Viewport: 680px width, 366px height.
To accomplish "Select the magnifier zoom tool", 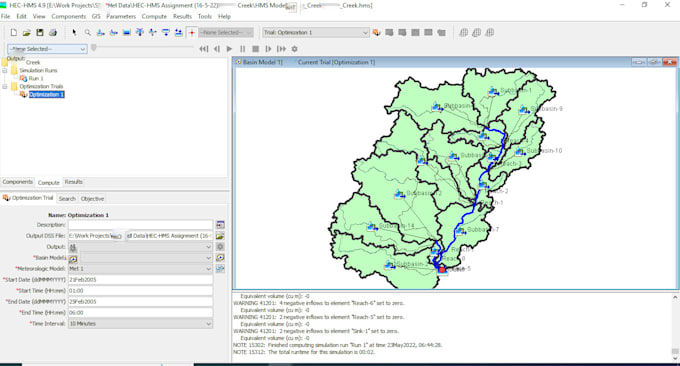I will (x=88, y=33).
